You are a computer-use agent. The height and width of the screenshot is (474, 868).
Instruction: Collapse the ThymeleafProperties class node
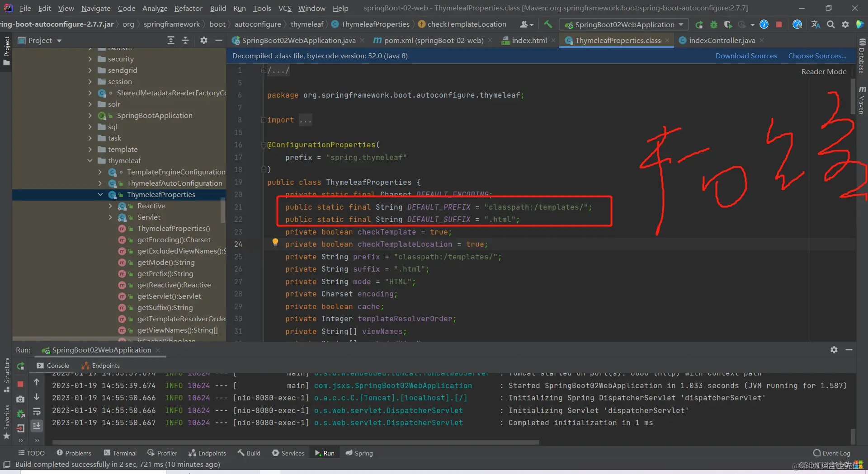[100, 194]
